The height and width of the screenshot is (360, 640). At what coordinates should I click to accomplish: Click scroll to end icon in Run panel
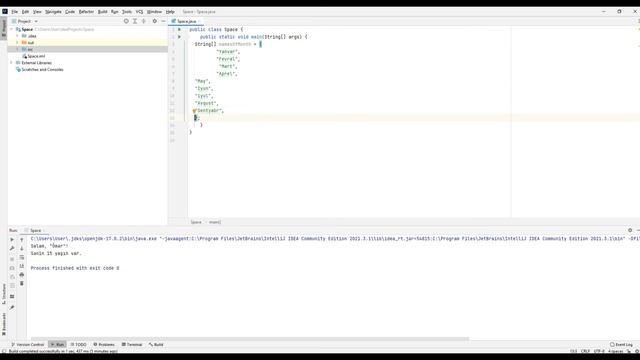tap(22, 266)
